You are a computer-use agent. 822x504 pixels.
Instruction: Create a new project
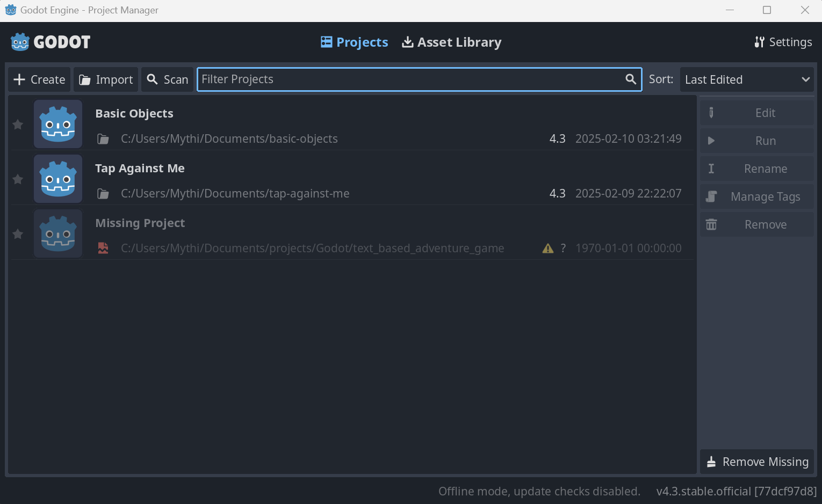coord(39,79)
